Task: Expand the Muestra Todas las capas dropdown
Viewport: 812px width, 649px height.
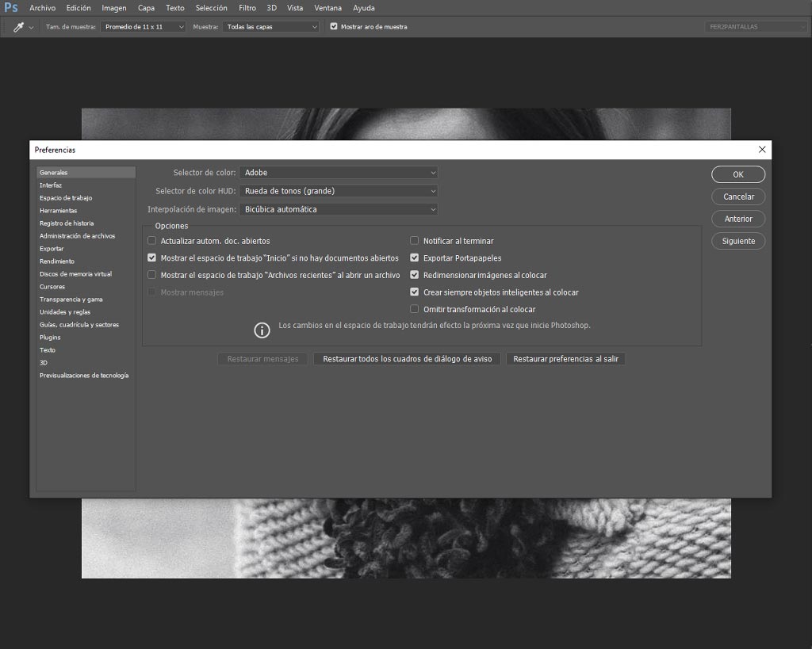Action: click(271, 27)
